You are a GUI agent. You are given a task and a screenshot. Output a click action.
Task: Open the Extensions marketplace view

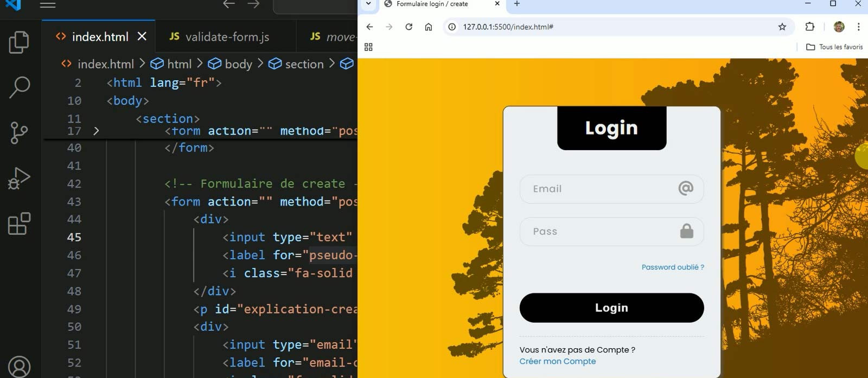pyautogui.click(x=19, y=223)
